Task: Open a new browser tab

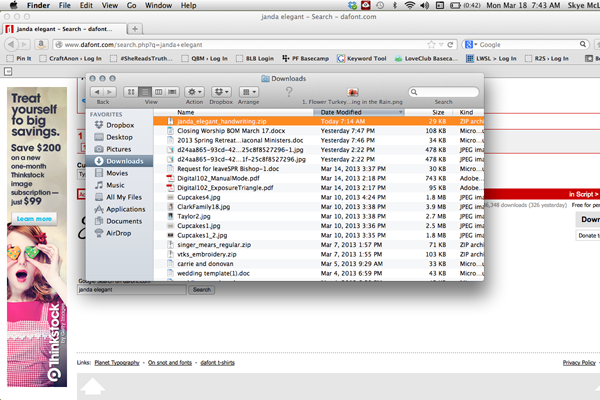Action: pyautogui.click(x=135, y=29)
